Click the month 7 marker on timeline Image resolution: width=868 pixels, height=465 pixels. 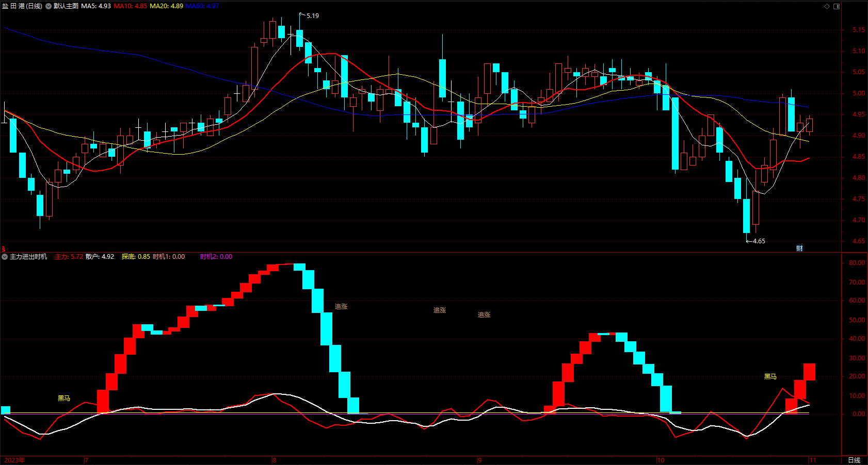(87, 460)
